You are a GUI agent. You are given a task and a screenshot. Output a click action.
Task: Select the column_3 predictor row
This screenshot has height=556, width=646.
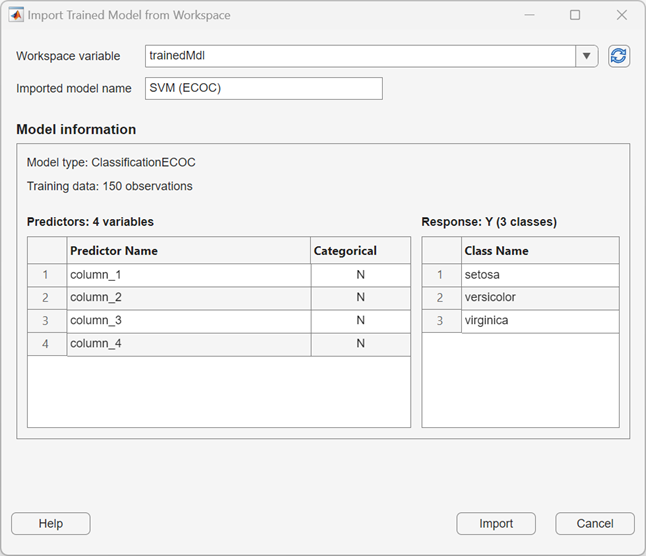(x=188, y=321)
